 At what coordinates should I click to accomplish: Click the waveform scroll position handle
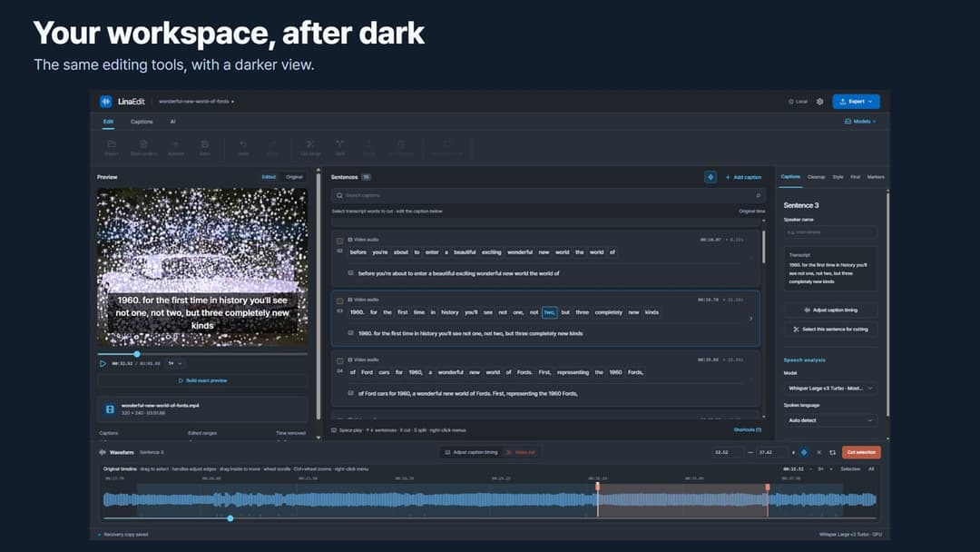pyautogui.click(x=230, y=518)
